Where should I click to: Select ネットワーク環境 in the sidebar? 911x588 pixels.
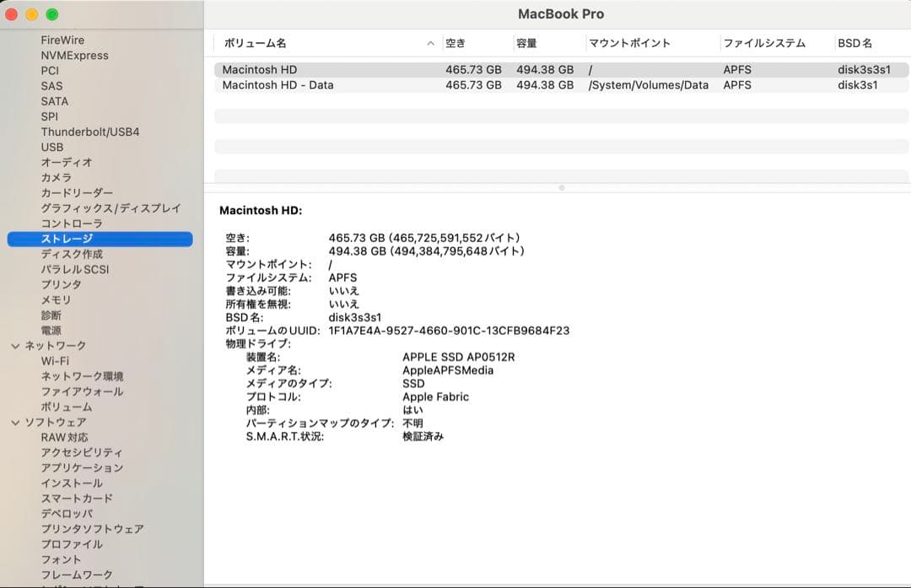coord(82,376)
